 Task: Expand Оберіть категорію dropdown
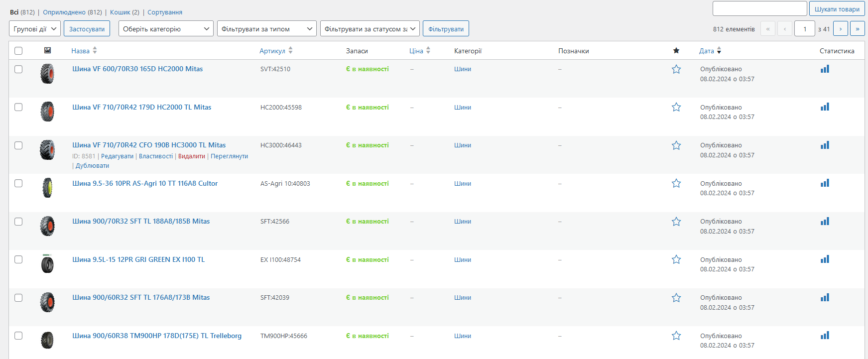[166, 29]
